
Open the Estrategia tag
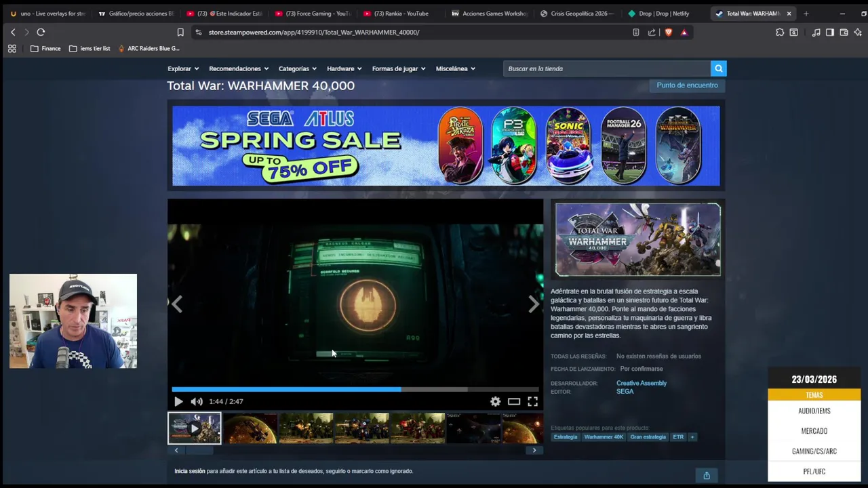566,437
